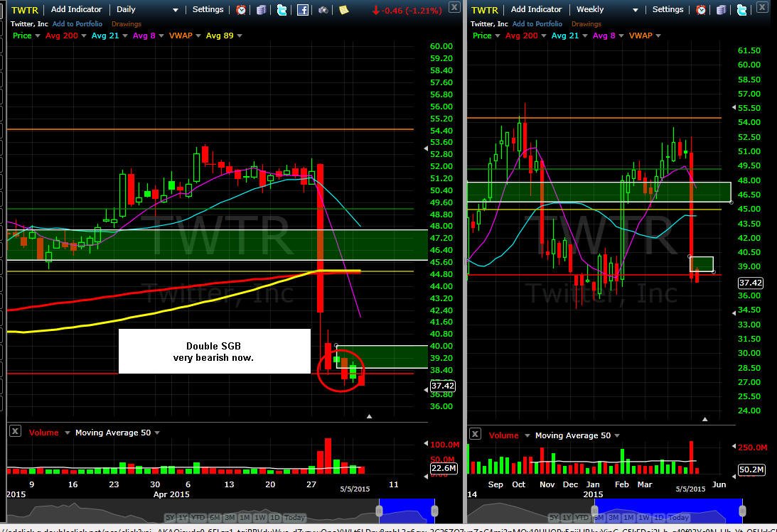Open Settings on the weekly chart
This screenshot has width=777, height=532.
(668, 9)
